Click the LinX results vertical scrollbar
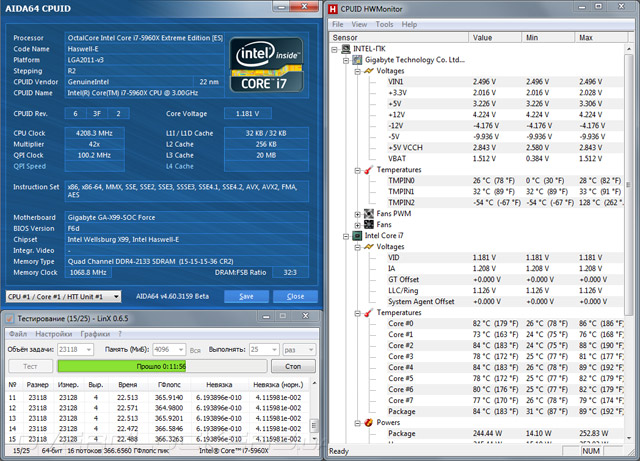This screenshot has width=640, height=461. (x=314, y=412)
